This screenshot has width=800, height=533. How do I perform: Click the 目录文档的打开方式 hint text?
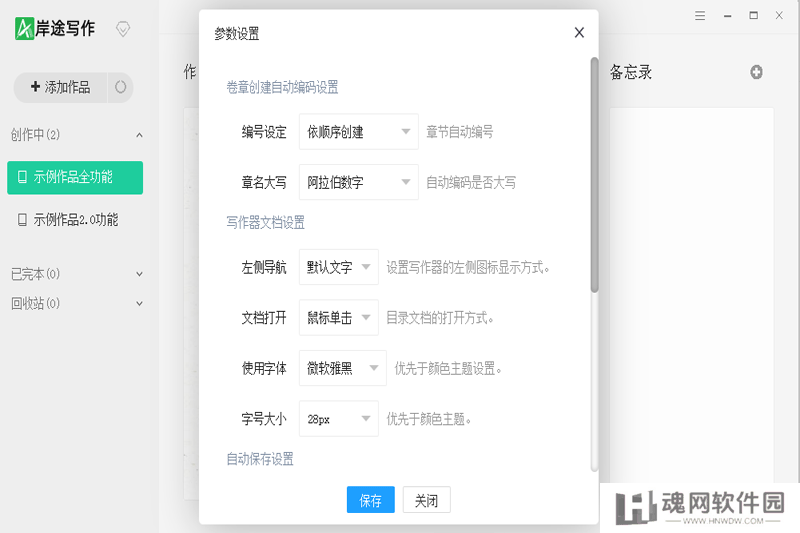[439, 318]
